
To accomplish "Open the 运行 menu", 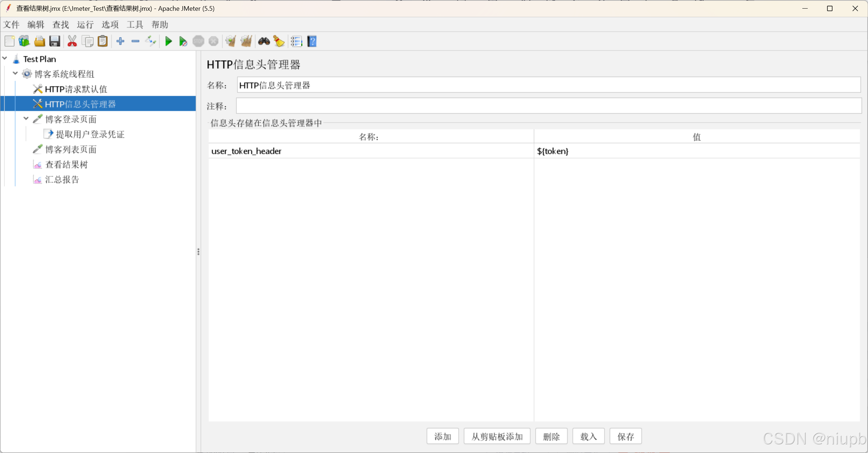I will click(x=85, y=24).
